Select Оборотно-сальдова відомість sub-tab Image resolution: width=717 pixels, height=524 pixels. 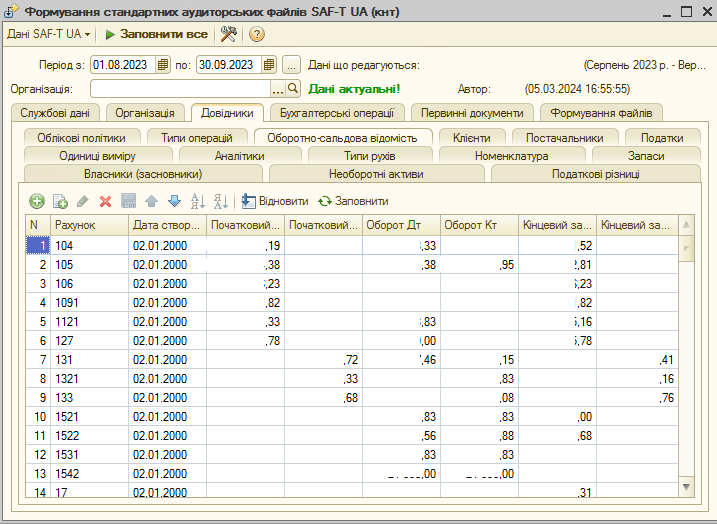tap(342, 138)
